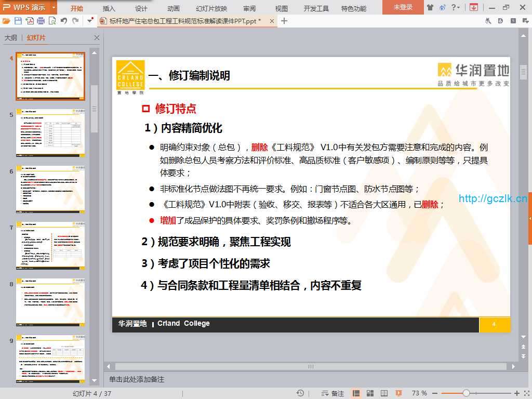Click the open folder icon in quick toolbar

pyautogui.click(x=6, y=21)
